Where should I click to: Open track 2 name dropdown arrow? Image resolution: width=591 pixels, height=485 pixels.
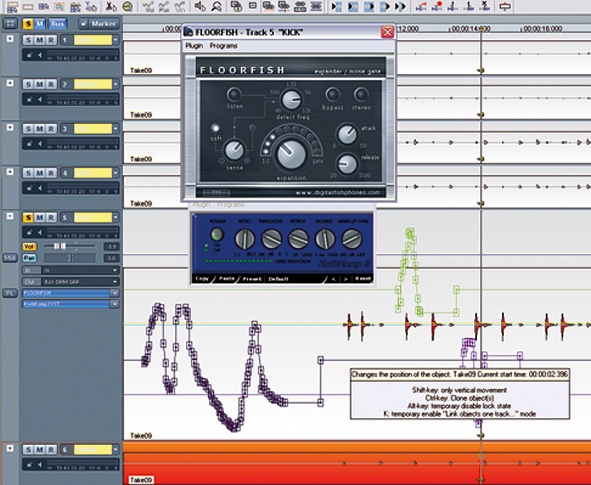[x=116, y=84]
